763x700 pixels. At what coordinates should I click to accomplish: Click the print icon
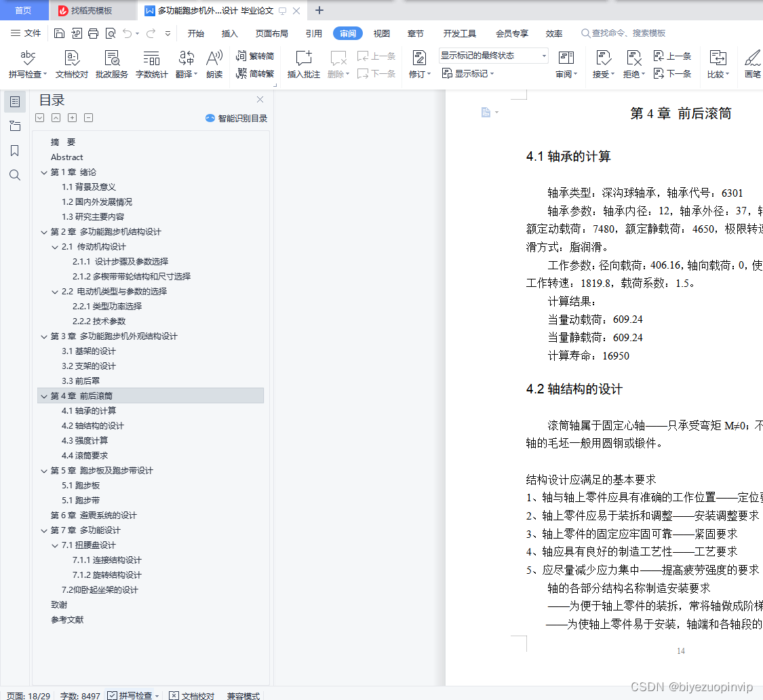[x=93, y=33]
